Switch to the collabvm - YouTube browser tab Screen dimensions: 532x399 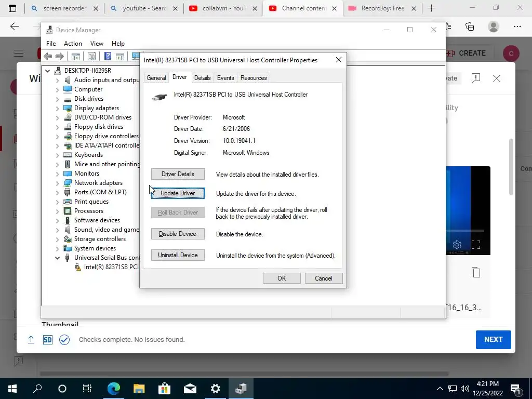click(223, 8)
